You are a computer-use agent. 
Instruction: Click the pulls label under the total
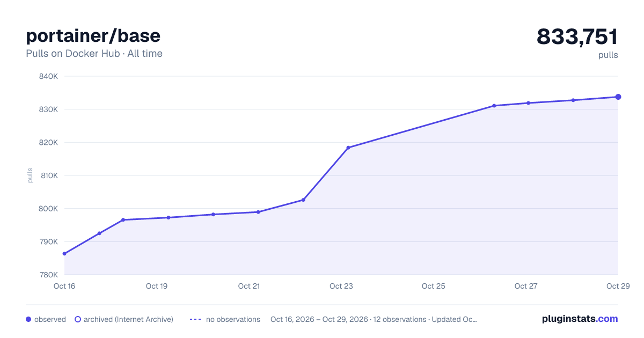click(x=608, y=55)
